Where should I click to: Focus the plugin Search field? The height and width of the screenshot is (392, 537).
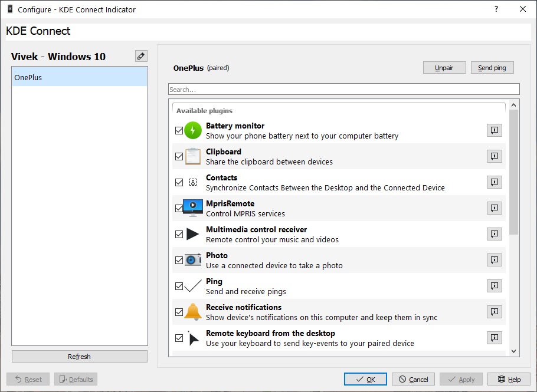[344, 89]
